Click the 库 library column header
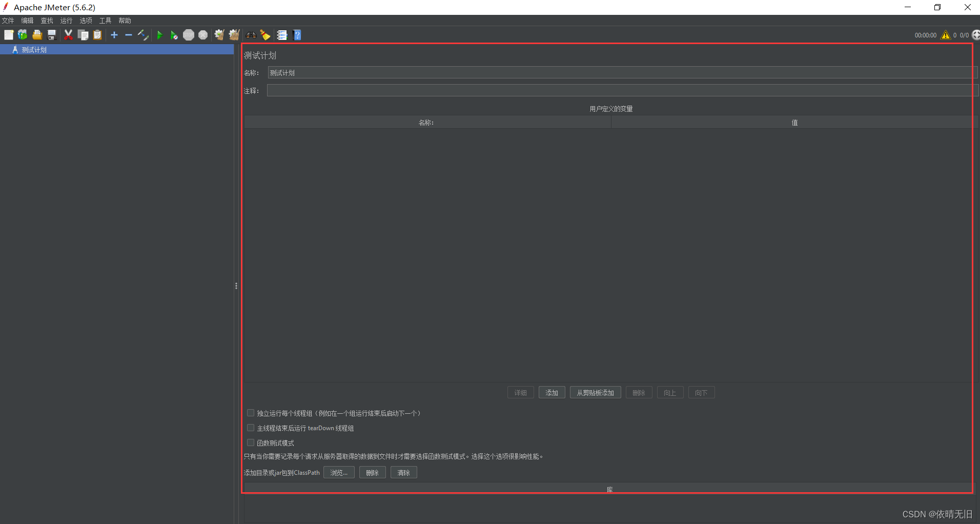The image size is (980, 524). [610, 489]
